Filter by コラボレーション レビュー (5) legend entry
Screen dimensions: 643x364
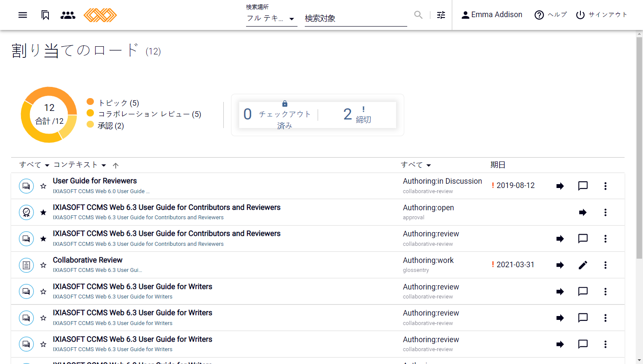coord(144,114)
